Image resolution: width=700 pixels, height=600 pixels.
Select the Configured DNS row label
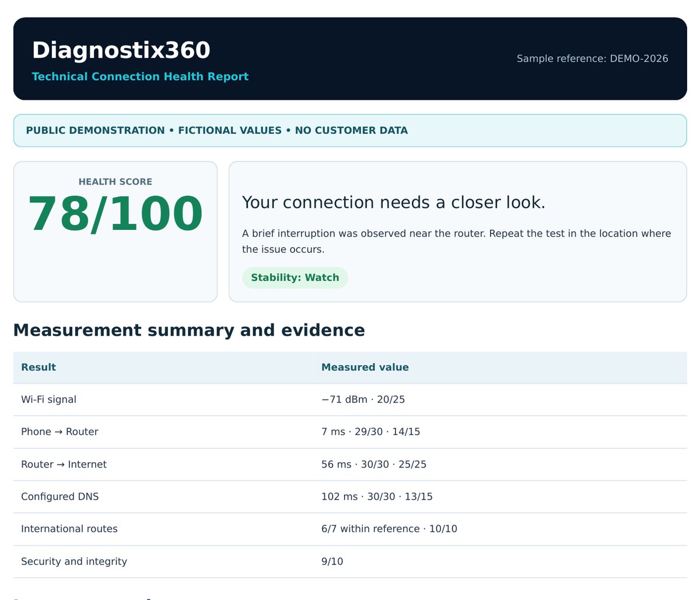(x=60, y=497)
